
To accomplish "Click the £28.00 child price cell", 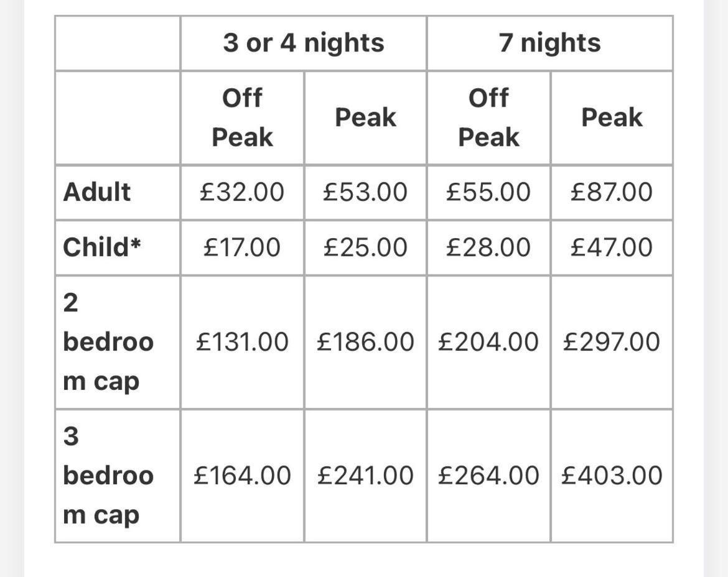I will 488,247.
